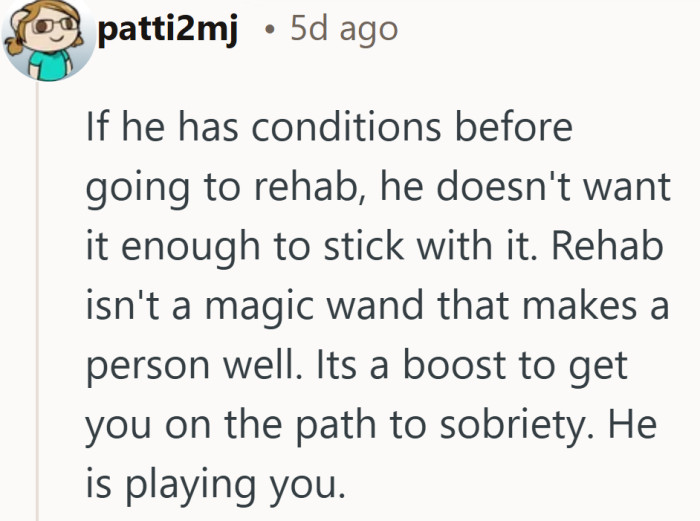Click the word 'path' in the comment

[x=336, y=425]
